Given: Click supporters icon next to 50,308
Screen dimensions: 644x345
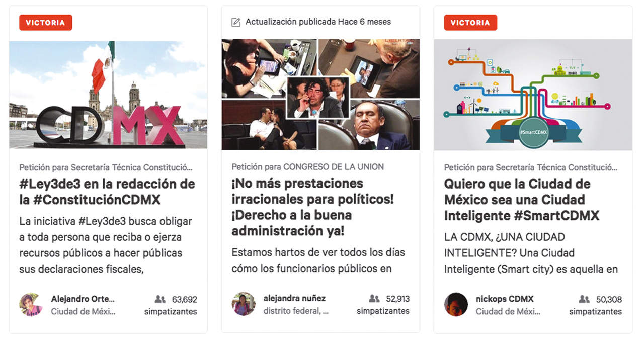Looking at the screenshot, I should 584,299.
